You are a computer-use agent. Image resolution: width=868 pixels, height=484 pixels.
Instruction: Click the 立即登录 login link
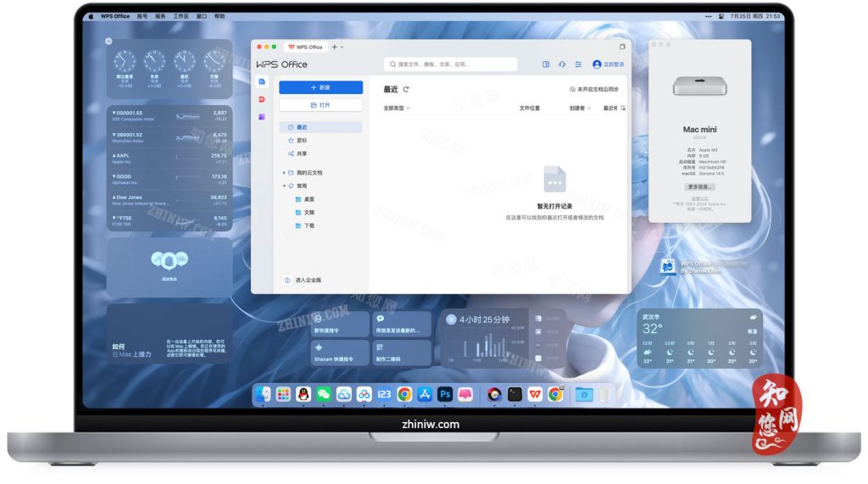pos(609,64)
